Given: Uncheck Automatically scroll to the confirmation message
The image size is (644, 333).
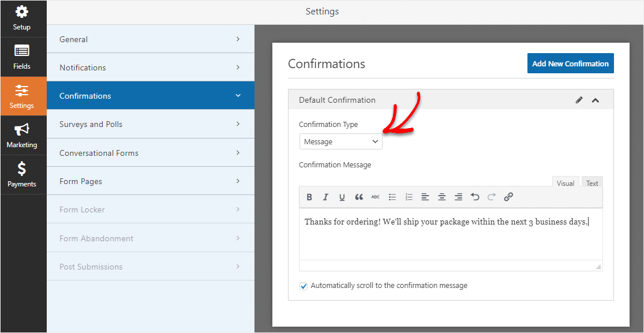Looking at the screenshot, I should tap(304, 286).
